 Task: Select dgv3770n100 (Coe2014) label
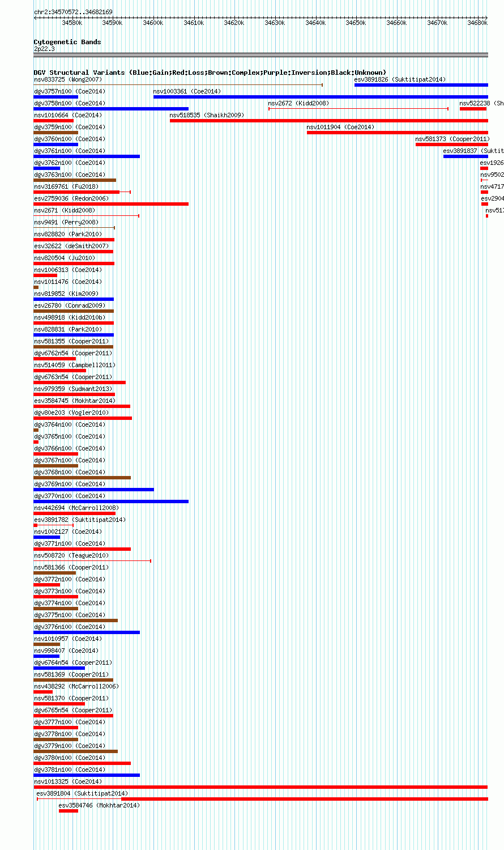point(70,496)
